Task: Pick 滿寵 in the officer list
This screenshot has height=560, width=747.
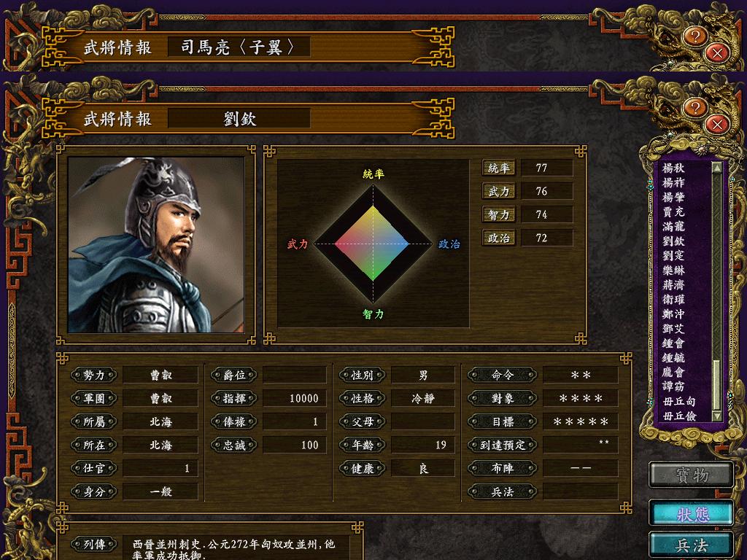Action: [673, 226]
